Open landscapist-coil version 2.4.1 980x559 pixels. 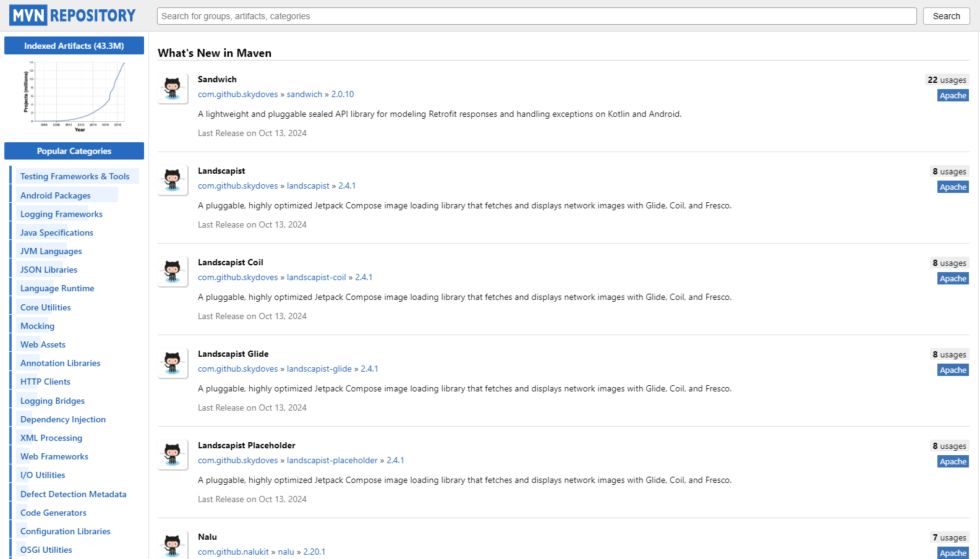[x=364, y=277]
